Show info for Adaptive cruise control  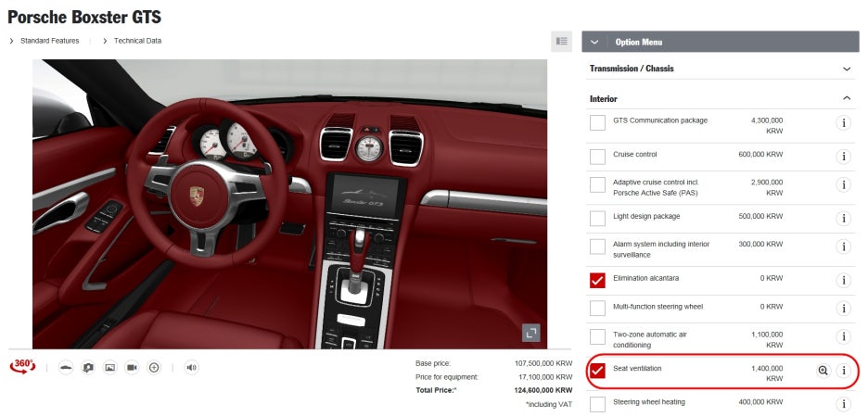843,184
